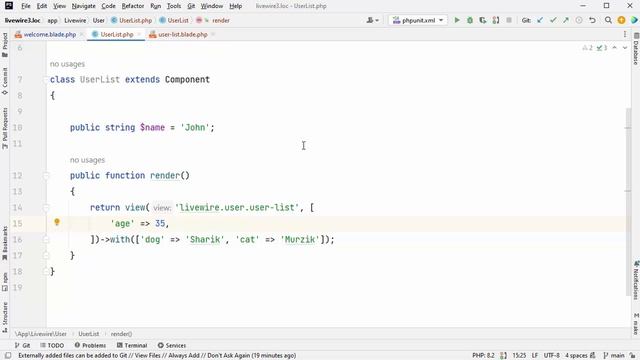This screenshot has height=360, width=640.
Task: Open the phpunit.xml run configuration dropdown
Action: click(x=418, y=20)
